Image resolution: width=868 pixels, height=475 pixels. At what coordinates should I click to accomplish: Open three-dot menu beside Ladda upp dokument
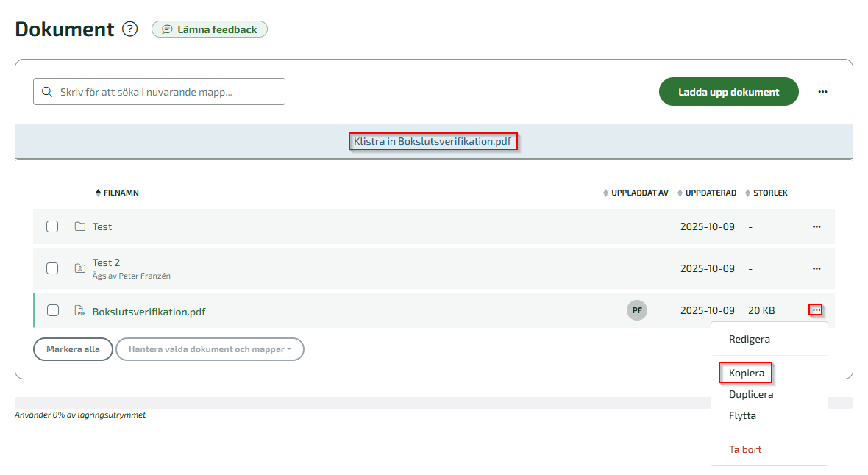(x=822, y=92)
